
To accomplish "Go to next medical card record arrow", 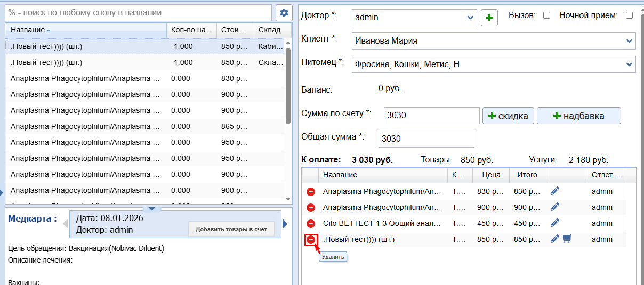I will click(285, 223).
